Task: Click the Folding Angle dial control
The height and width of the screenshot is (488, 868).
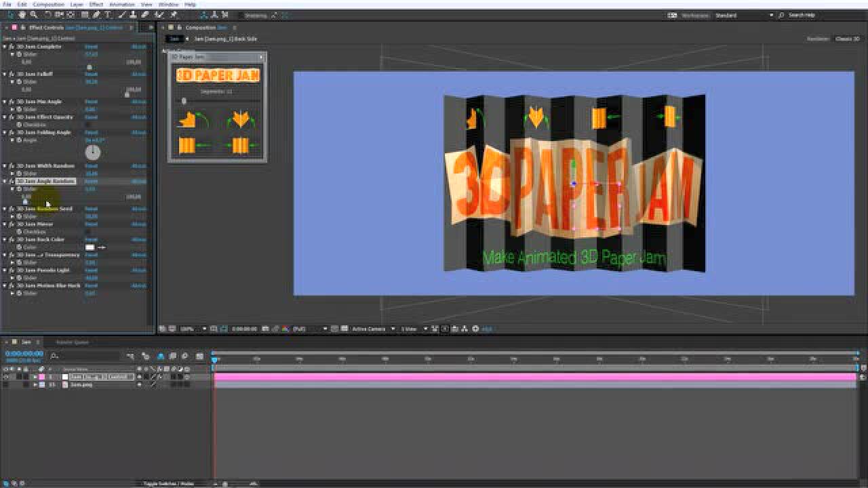Action: point(92,152)
